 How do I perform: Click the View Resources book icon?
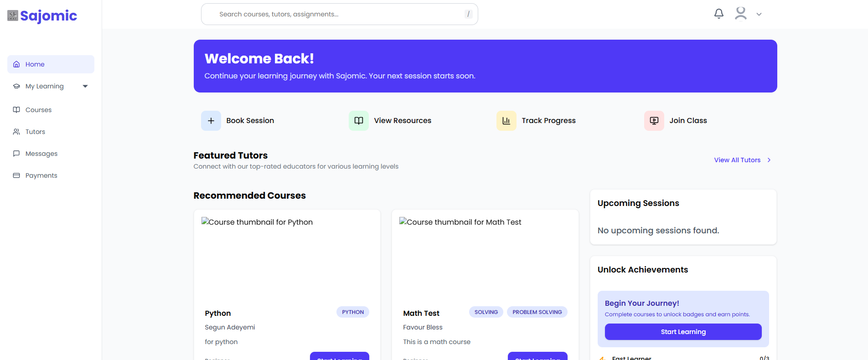click(359, 121)
